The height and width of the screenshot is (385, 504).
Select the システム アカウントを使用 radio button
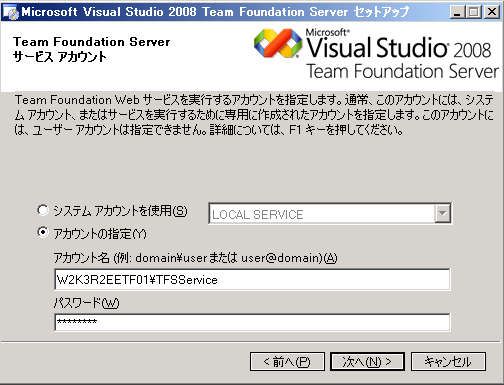tap(43, 210)
